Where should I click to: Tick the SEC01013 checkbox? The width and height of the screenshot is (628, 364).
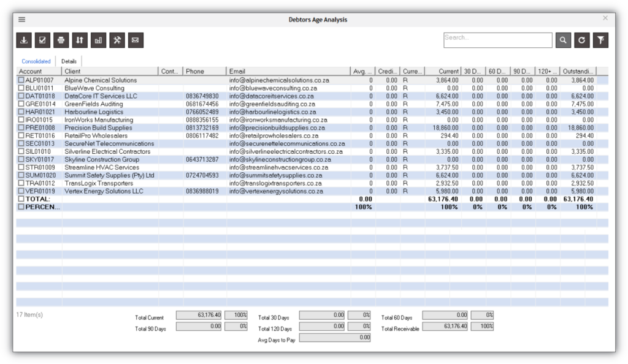click(21, 143)
